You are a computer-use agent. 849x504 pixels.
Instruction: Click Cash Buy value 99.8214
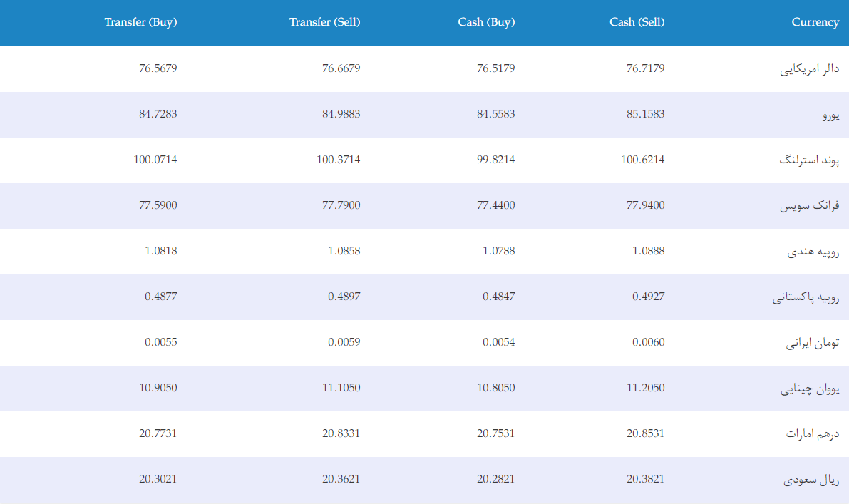pyautogui.click(x=496, y=160)
